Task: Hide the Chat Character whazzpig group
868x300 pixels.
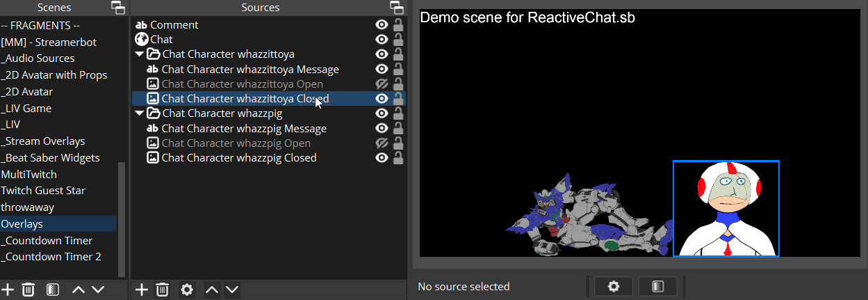Action: [381, 113]
